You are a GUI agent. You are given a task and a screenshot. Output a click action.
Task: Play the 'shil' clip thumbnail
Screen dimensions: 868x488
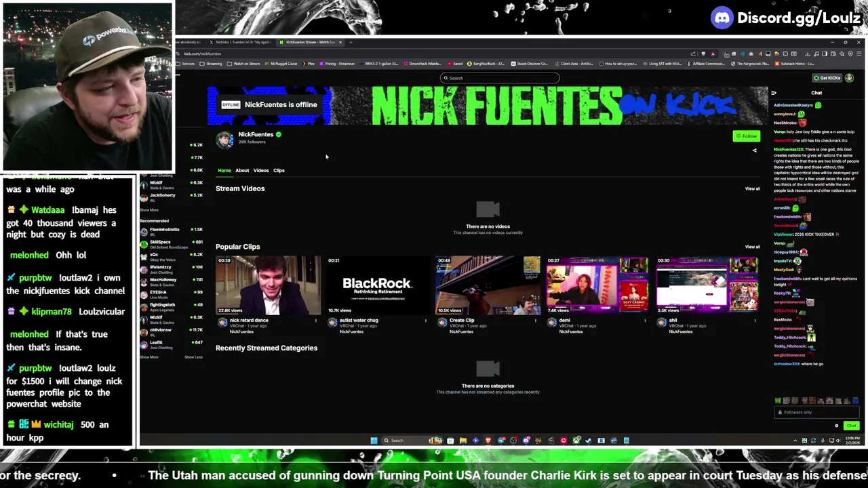[x=707, y=285]
